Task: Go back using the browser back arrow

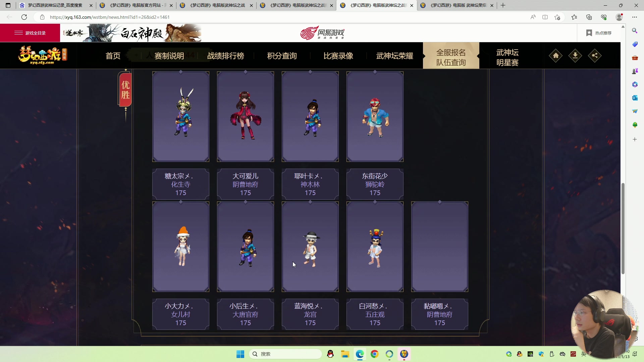Action: (x=9, y=17)
